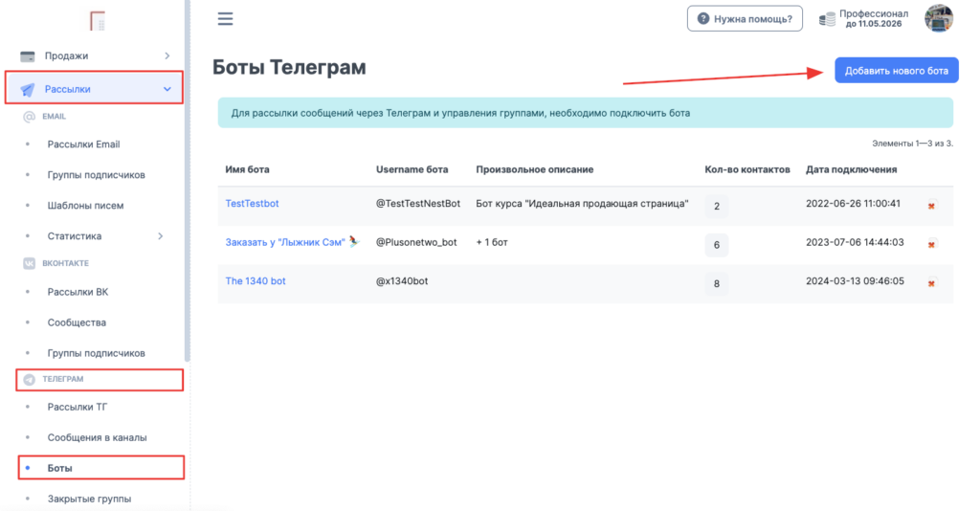The image size is (980, 511).
Task: Click the coins tariff icon
Action: coord(828,19)
